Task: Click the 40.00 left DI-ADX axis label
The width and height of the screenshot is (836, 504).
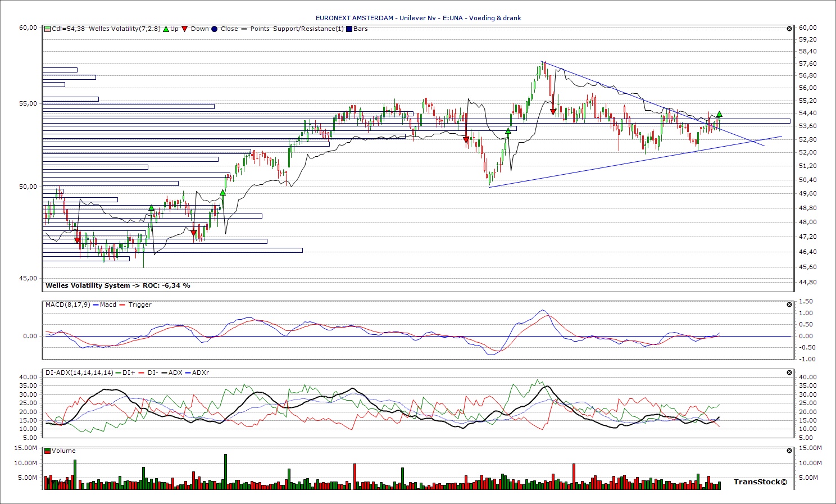Action: coord(28,377)
